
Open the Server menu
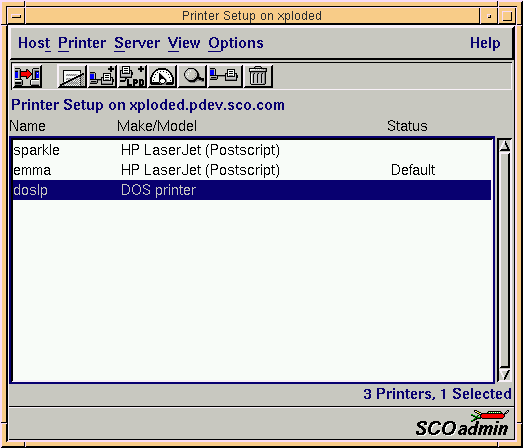coord(137,43)
